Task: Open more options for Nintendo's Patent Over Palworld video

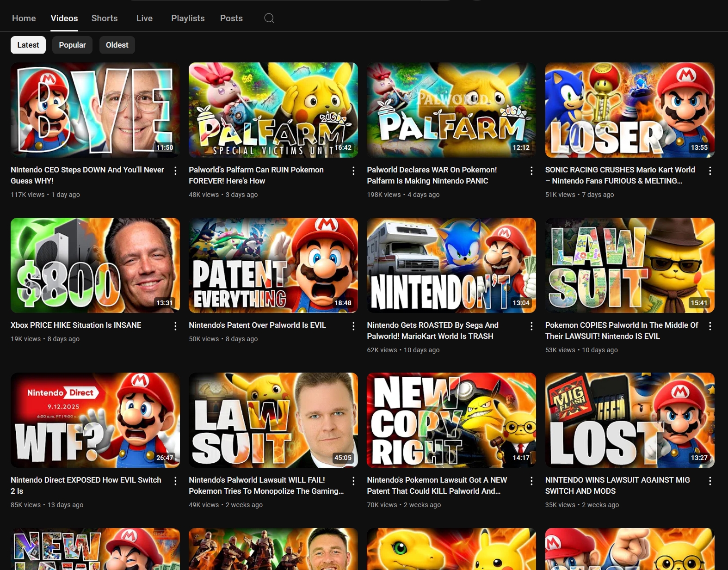Action: tap(353, 326)
